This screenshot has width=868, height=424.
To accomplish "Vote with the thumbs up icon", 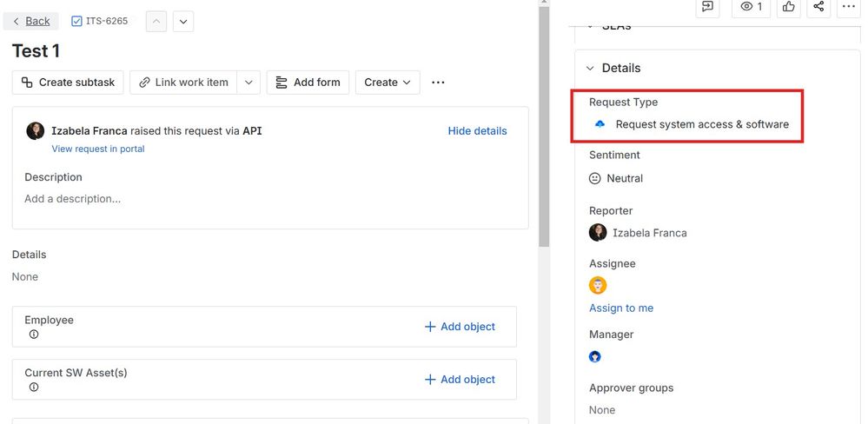I will pyautogui.click(x=789, y=7).
